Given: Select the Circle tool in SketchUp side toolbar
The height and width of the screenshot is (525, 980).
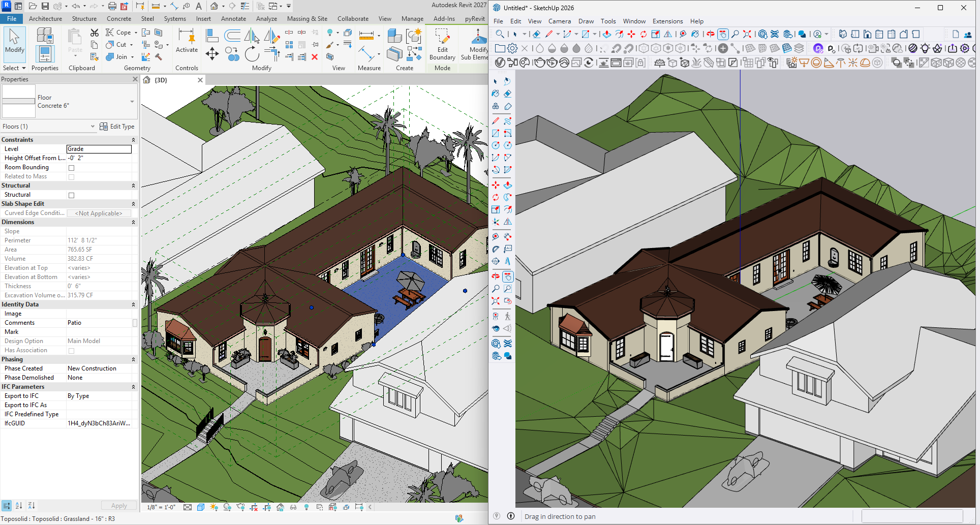Looking at the screenshot, I should coord(496,145).
